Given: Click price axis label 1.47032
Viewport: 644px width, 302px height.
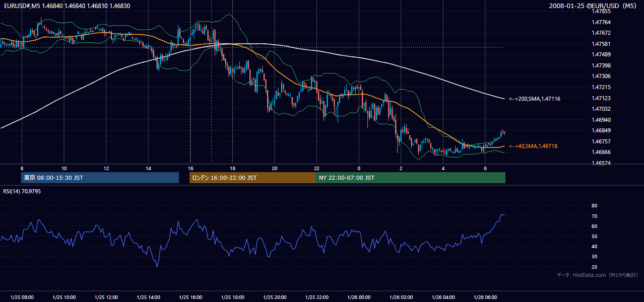Looking at the screenshot, I should click(602, 109).
